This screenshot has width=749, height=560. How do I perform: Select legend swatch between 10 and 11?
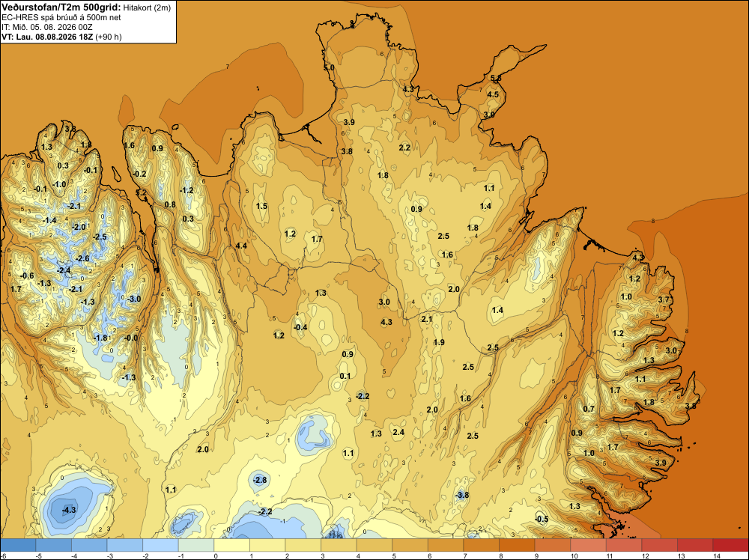click(x=588, y=545)
